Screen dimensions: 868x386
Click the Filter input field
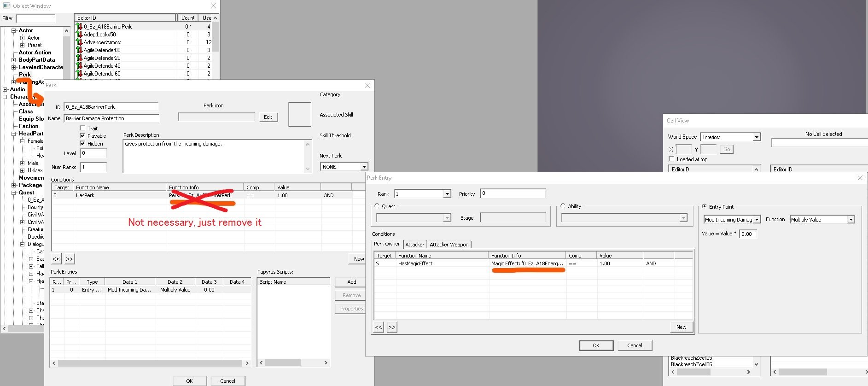(x=35, y=18)
